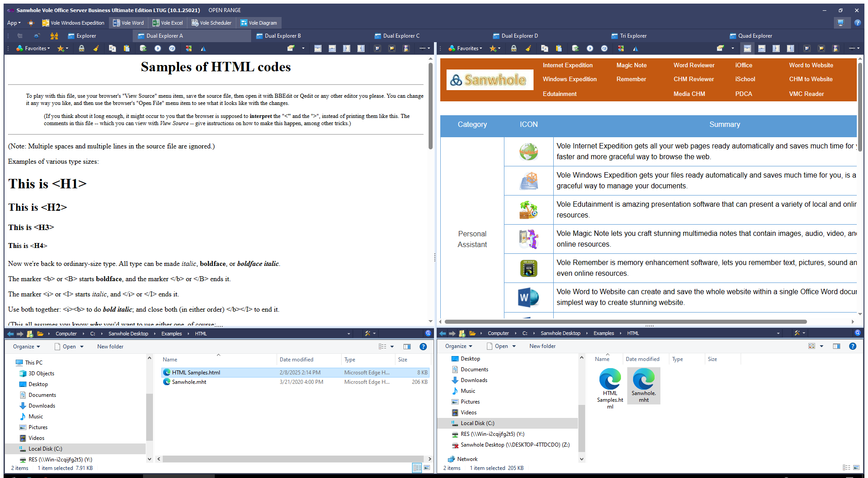Click help icon in right file browser
This screenshot has height=478, width=868.
[x=853, y=346]
